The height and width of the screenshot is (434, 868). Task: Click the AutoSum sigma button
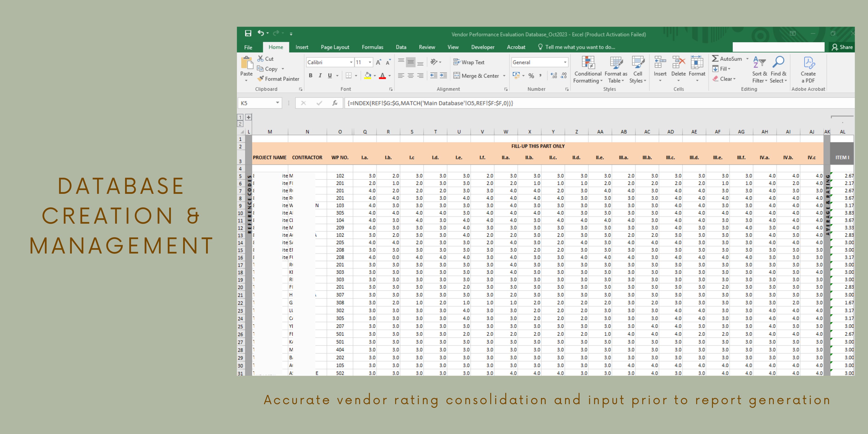(727, 59)
